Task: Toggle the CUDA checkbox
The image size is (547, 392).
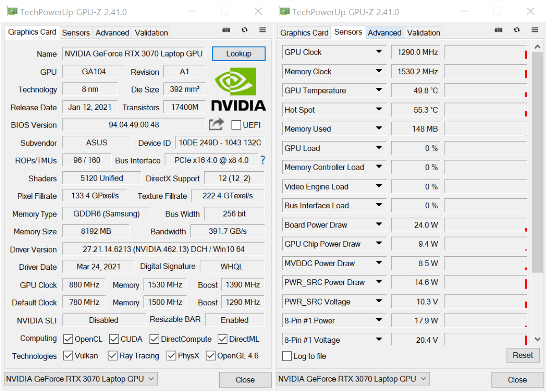Action: coord(114,339)
